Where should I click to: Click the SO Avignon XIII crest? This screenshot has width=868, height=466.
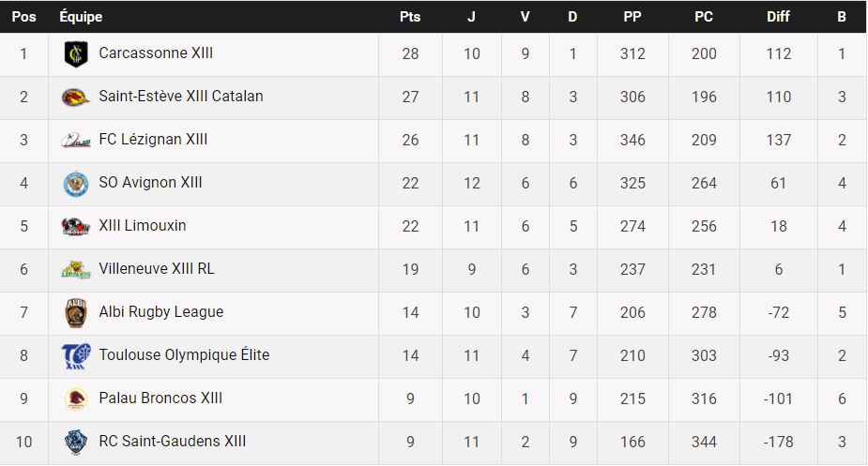click(75, 183)
